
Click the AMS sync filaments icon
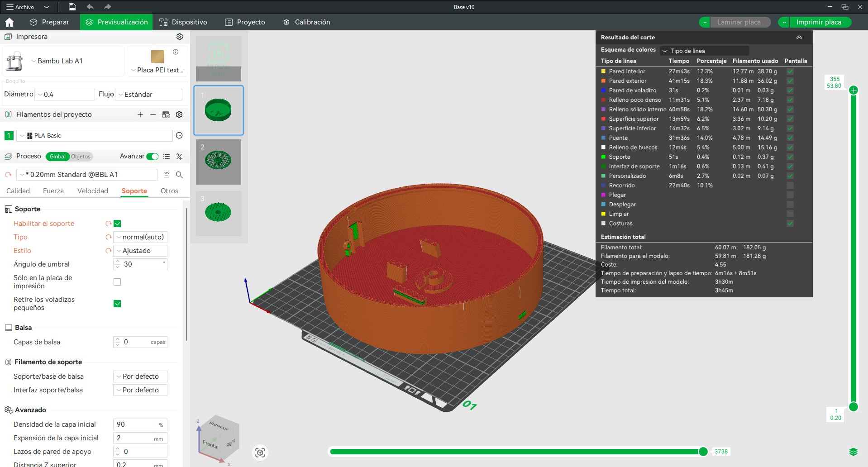pos(166,114)
